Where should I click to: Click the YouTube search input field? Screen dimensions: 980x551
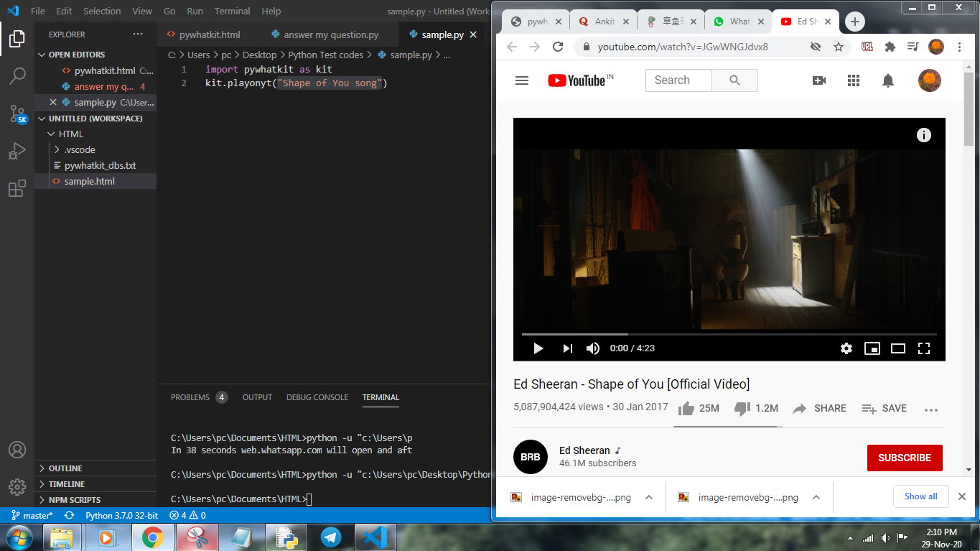pos(678,80)
